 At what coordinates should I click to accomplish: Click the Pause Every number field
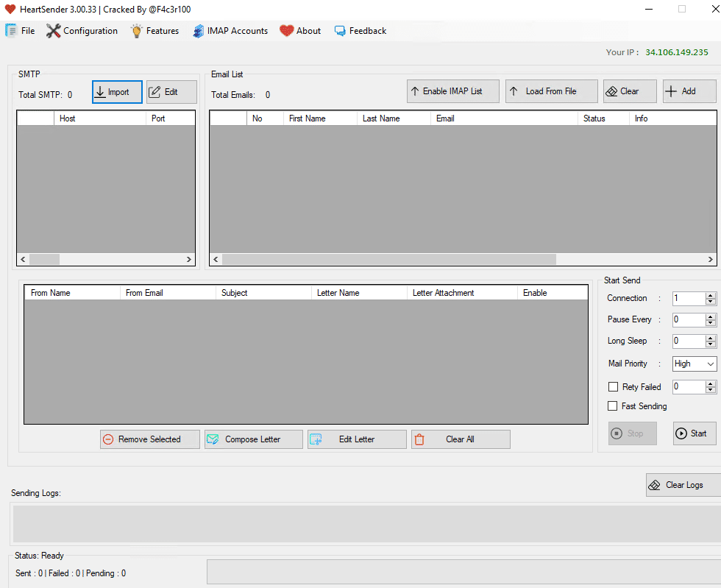689,320
